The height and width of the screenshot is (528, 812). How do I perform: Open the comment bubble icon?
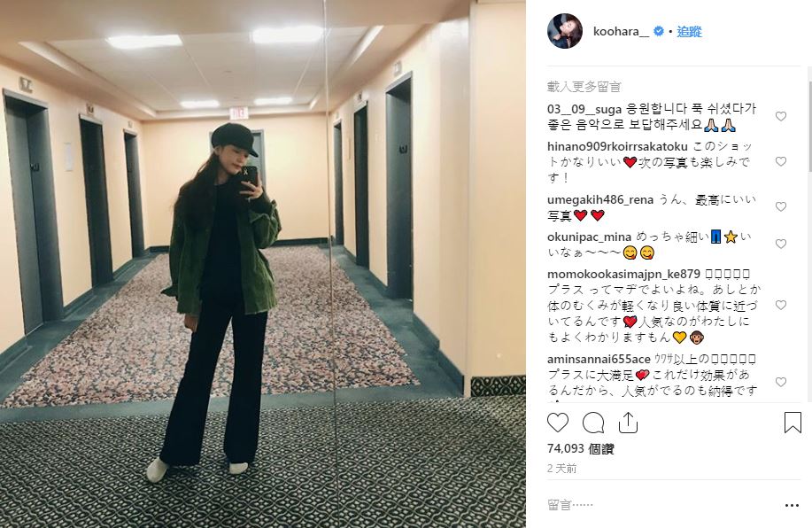coord(593,423)
